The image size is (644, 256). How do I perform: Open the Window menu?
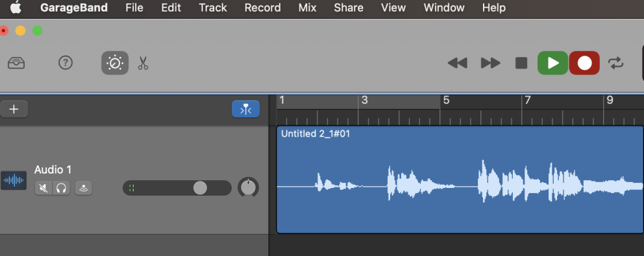click(444, 8)
